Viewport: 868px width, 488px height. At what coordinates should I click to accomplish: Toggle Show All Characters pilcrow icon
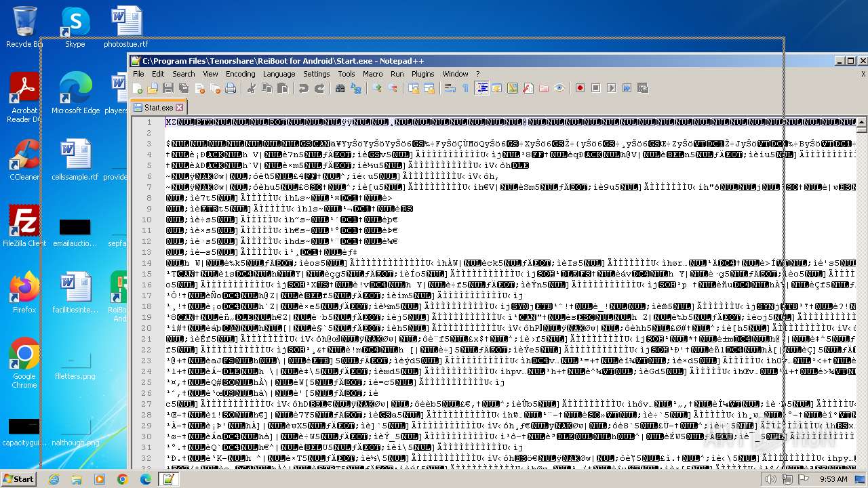[x=465, y=88]
